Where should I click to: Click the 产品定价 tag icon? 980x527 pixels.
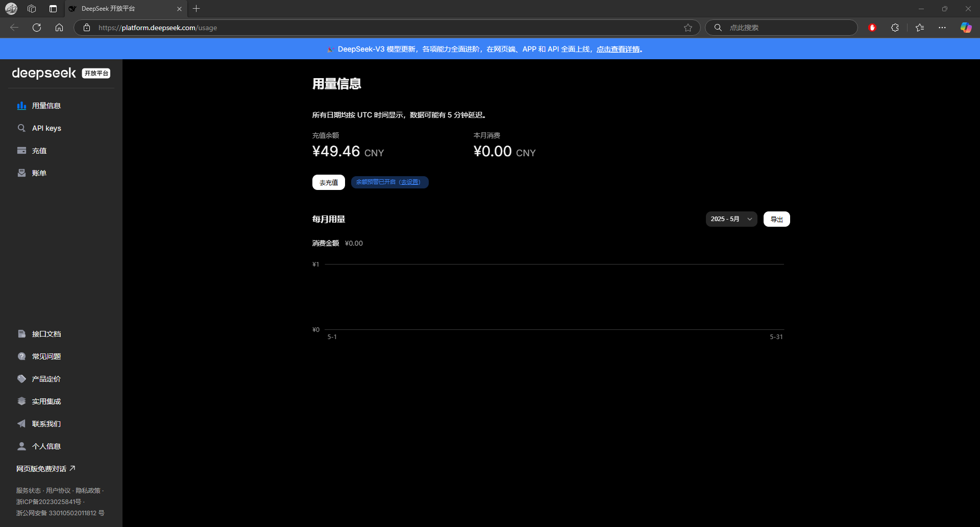(x=21, y=379)
